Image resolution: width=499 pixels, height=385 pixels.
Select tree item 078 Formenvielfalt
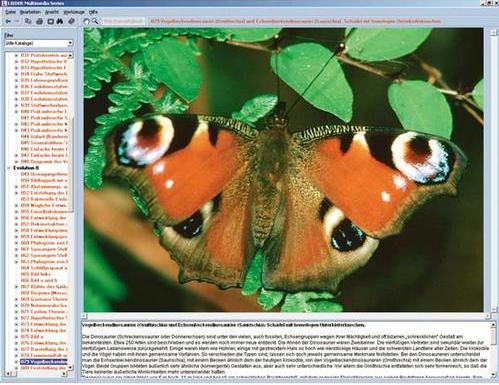pos(44,356)
